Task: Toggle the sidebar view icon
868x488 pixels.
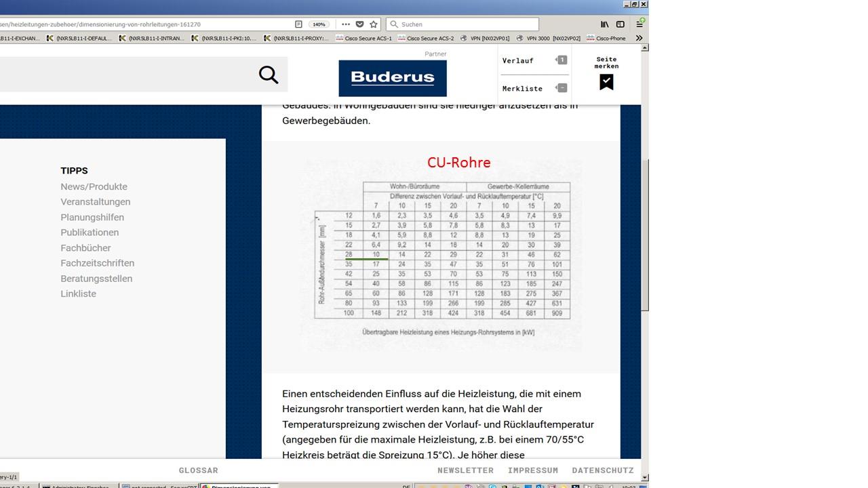Action: (620, 24)
